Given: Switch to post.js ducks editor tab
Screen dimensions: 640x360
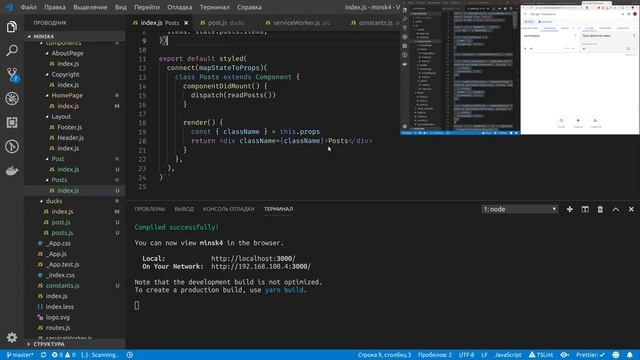Looking at the screenshot, I should pyautogui.click(x=222, y=23).
